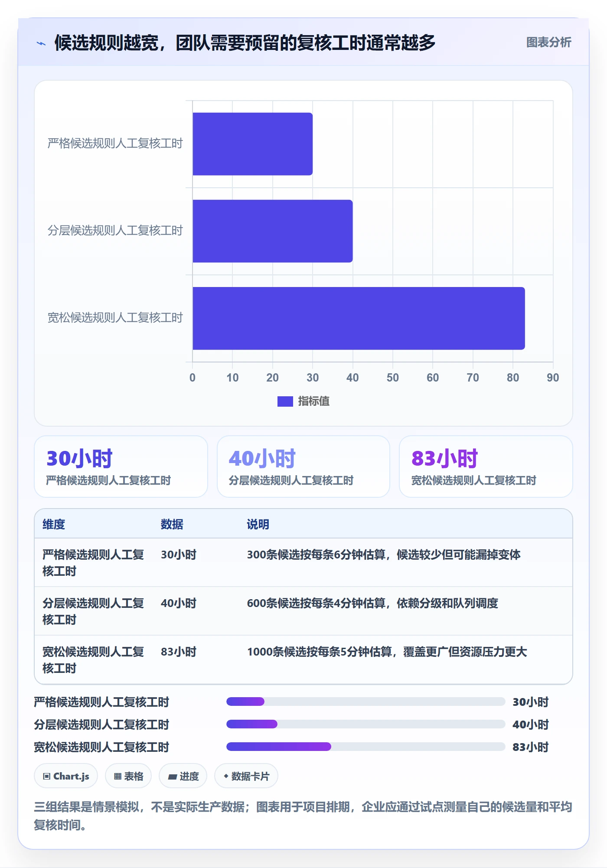The image size is (607, 868).
Task: Click the 50 tick on the x-axis
Action: pos(393,378)
